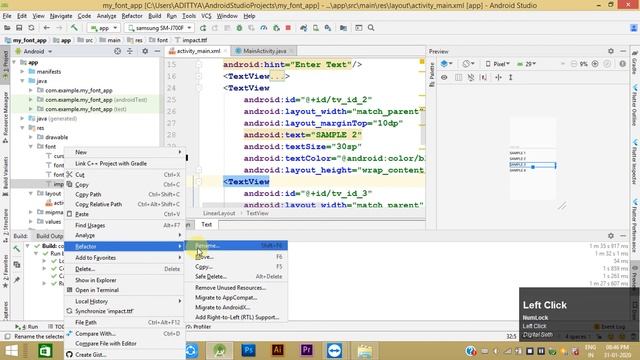
Task: Click the Open folder toolbar icon
Action: click(7, 28)
